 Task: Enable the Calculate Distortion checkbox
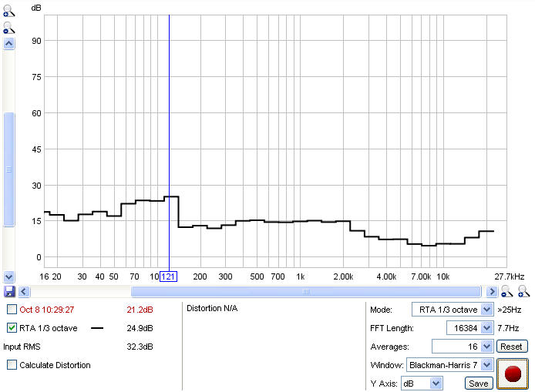(x=12, y=365)
